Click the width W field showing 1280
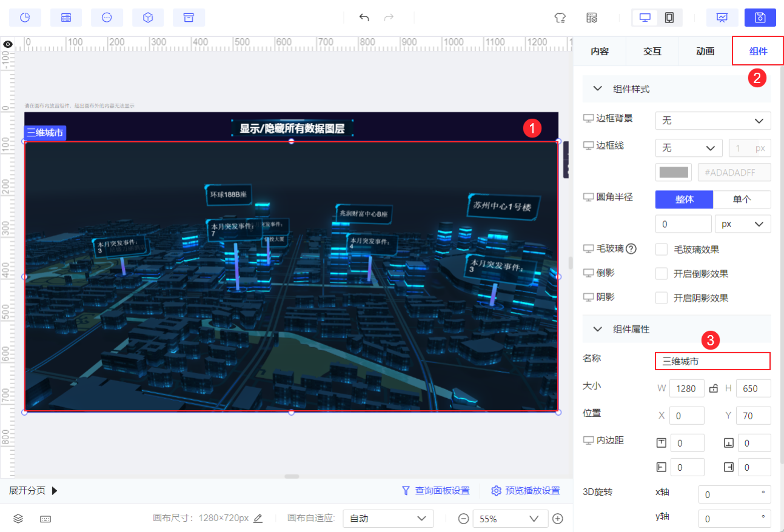 687,388
